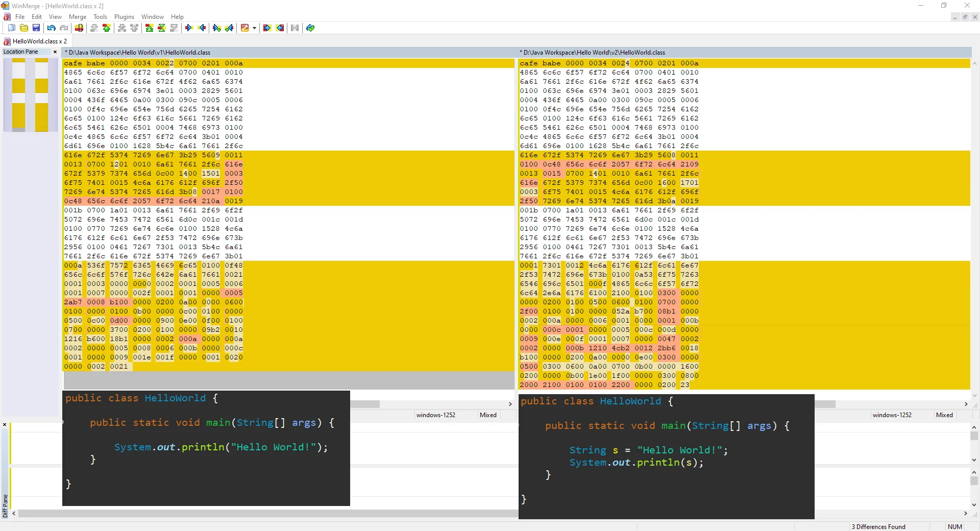Click the Copy All to Right icon
Screen dimensions: 980x531
click(267, 28)
